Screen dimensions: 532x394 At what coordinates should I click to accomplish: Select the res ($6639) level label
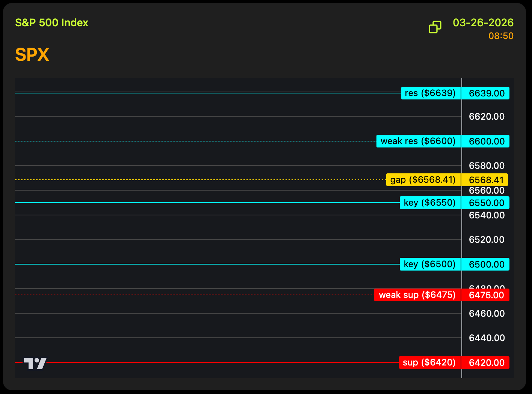431,93
